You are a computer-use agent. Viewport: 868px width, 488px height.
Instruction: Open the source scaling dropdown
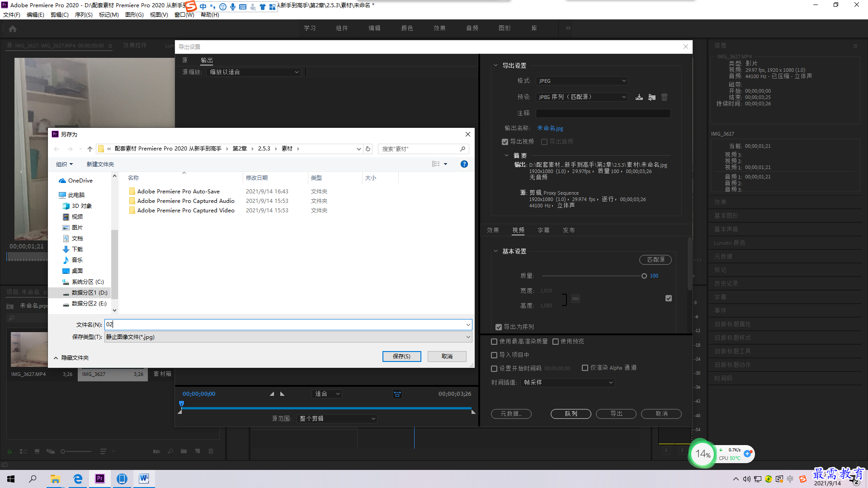click(254, 72)
